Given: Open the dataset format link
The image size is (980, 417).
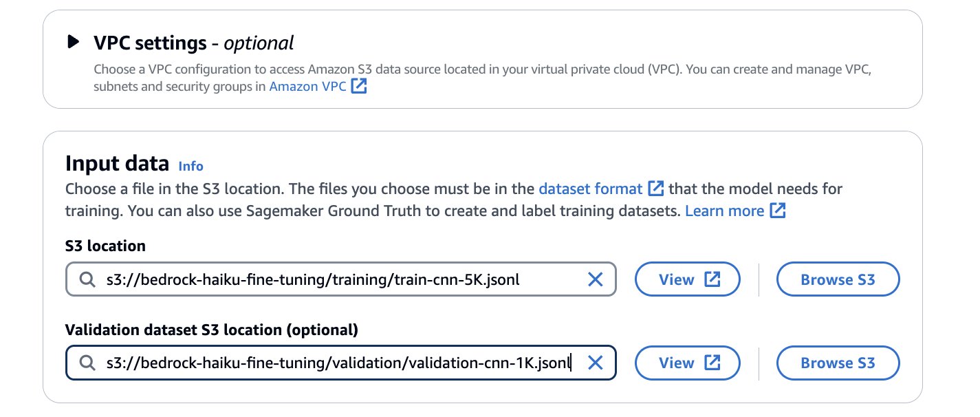Looking at the screenshot, I should coord(590,189).
